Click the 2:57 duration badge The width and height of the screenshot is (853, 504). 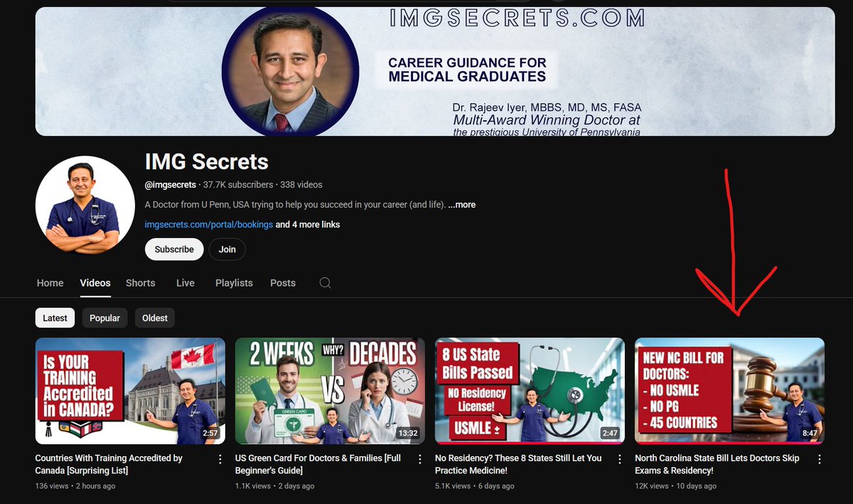210,433
